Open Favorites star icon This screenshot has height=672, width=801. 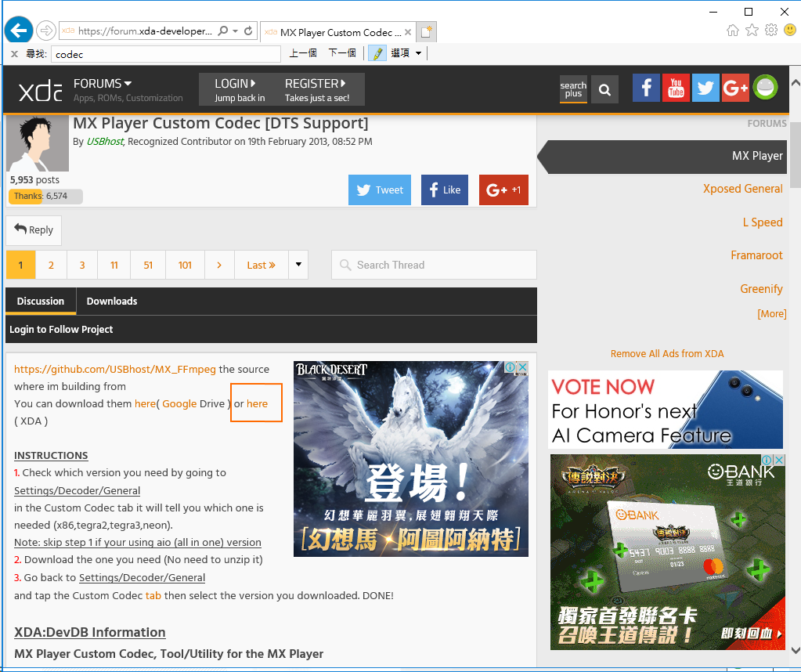click(752, 31)
